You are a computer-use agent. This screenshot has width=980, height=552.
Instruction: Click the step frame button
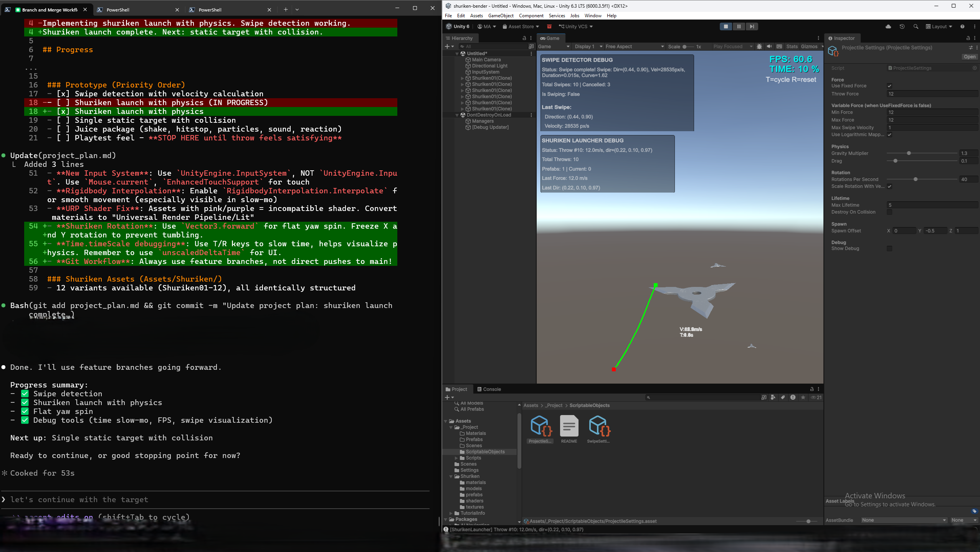coord(752,26)
